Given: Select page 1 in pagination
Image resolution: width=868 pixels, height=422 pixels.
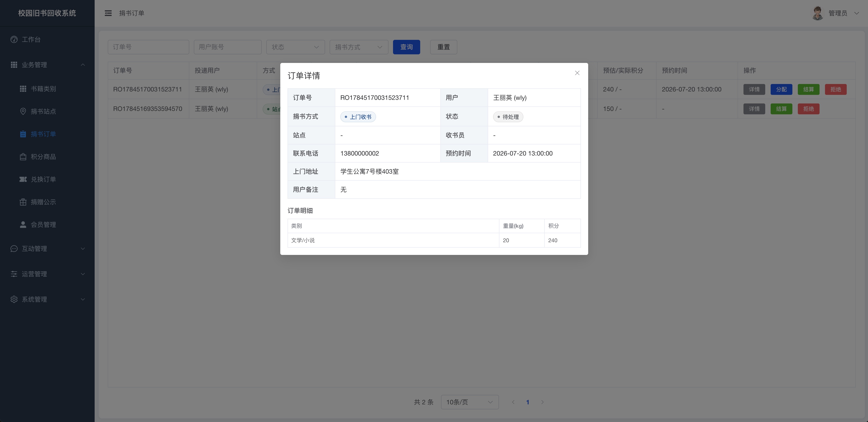Looking at the screenshot, I should point(528,402).
